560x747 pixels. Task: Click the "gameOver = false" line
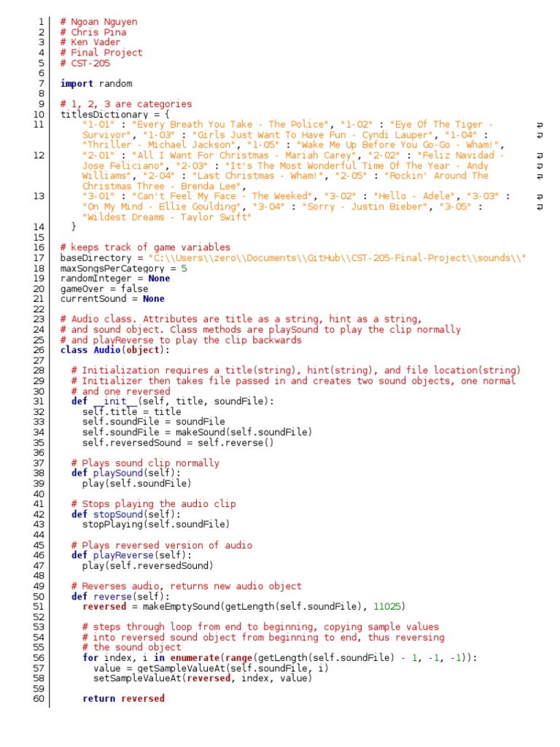(x=104, y=289)
